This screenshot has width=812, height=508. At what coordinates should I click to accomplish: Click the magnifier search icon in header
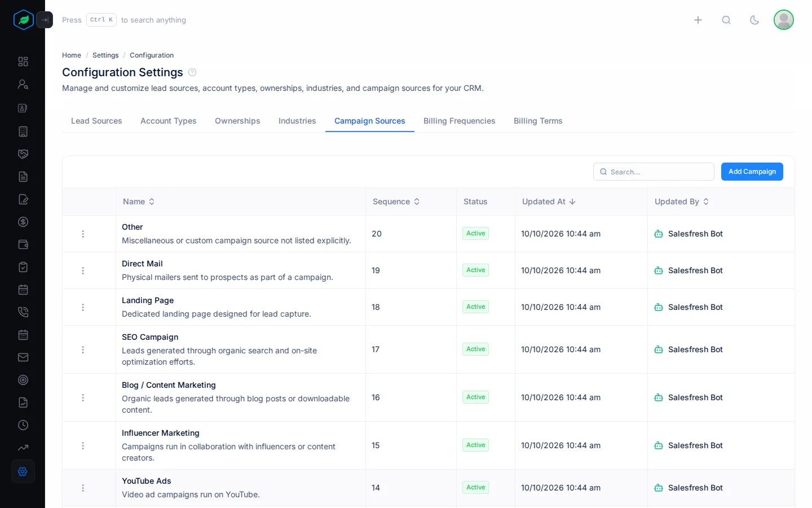pyautogui.click(x=726, y=20)
